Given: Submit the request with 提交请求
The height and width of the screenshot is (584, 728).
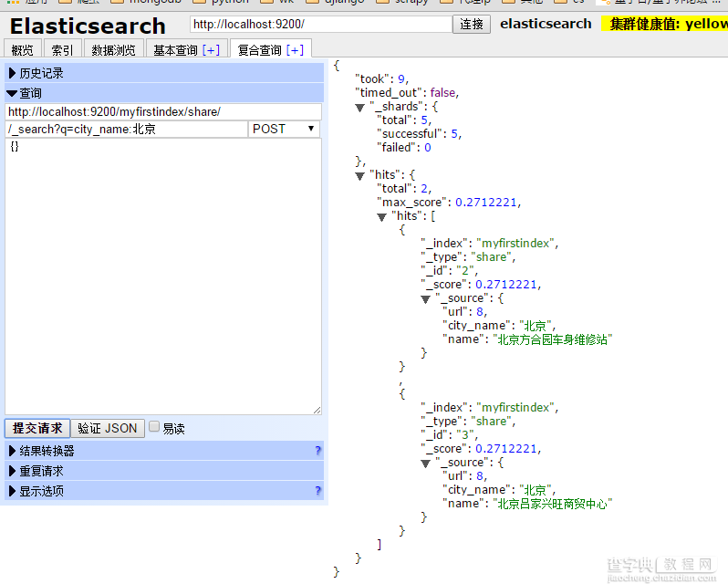Looking at the screenshot, I should coord(37,428).
